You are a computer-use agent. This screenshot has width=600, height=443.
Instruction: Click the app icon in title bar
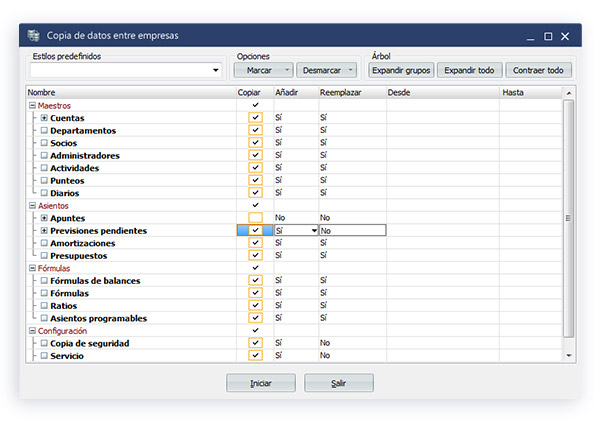click(x=35, y=36)
